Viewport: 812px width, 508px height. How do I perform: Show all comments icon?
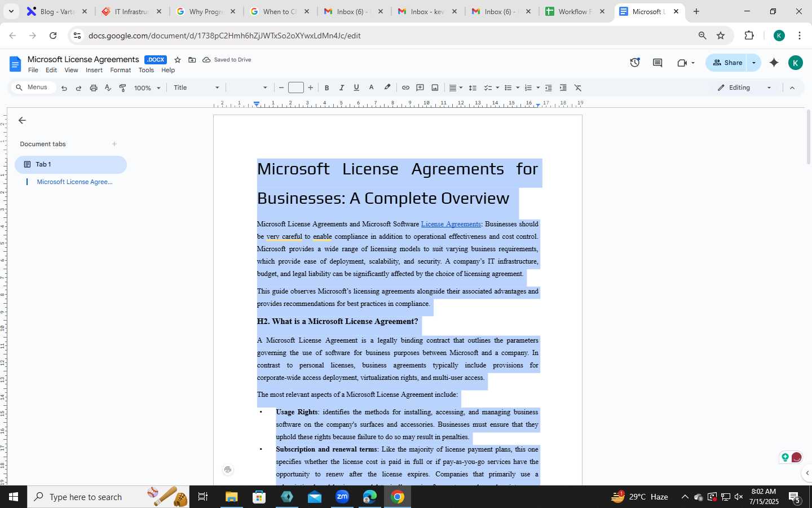657,63
